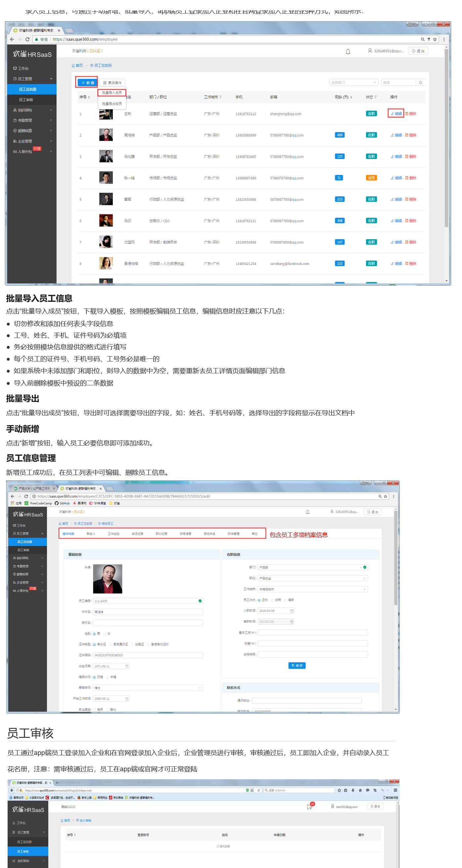Viewport: 462px width, 868px height.
Task: Click the user account icon beside test002@qq.com
Action: click(333, 806)
